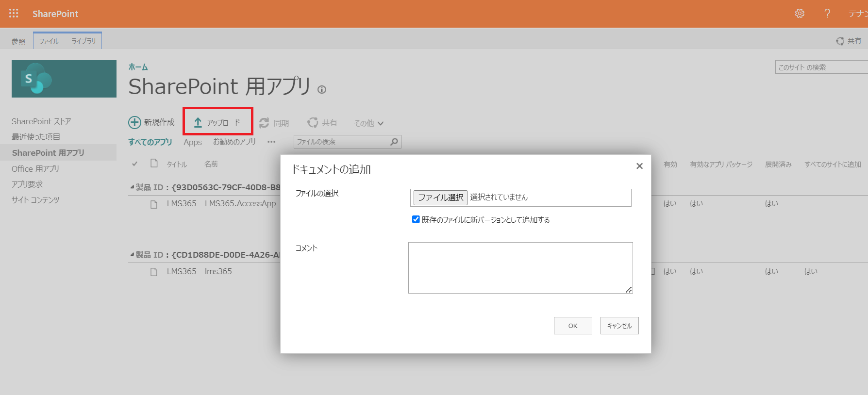Click the アップロード upload button
The width and height of the screenshot is (868, 395).
(217, 122)
